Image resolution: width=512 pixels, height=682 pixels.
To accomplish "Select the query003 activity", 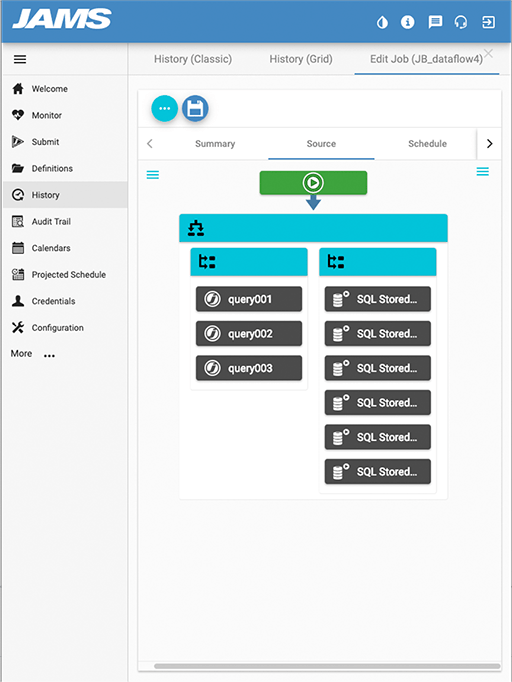I will click(x=249, y=368).
